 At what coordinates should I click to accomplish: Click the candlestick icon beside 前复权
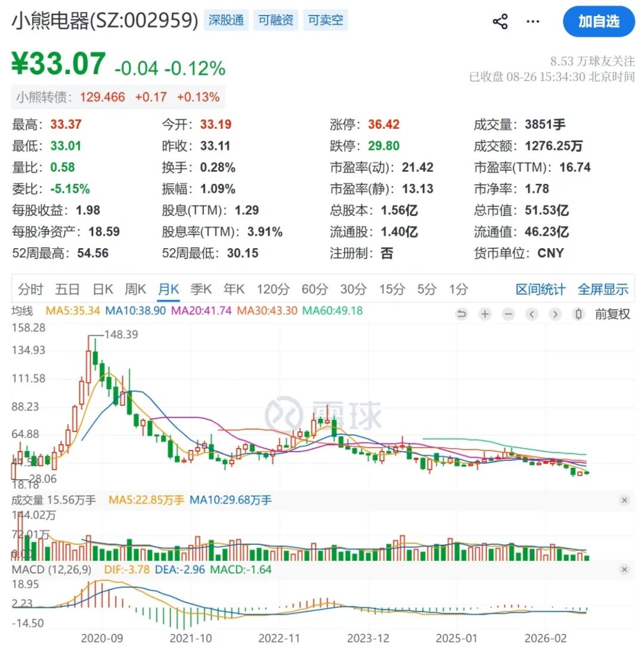[578, 314]
